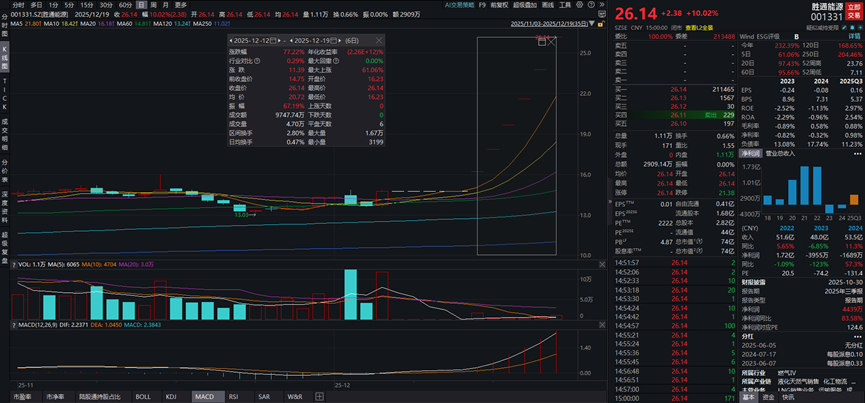The image size is (865, 403).
Task: Click the square icon on selection box
Action: [541, 42]
